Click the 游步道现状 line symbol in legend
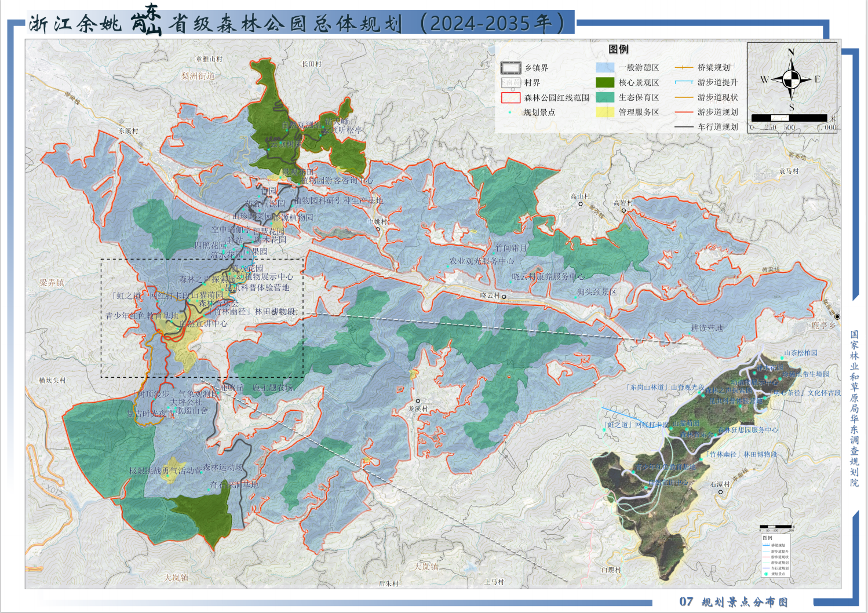 coord(684,97)
